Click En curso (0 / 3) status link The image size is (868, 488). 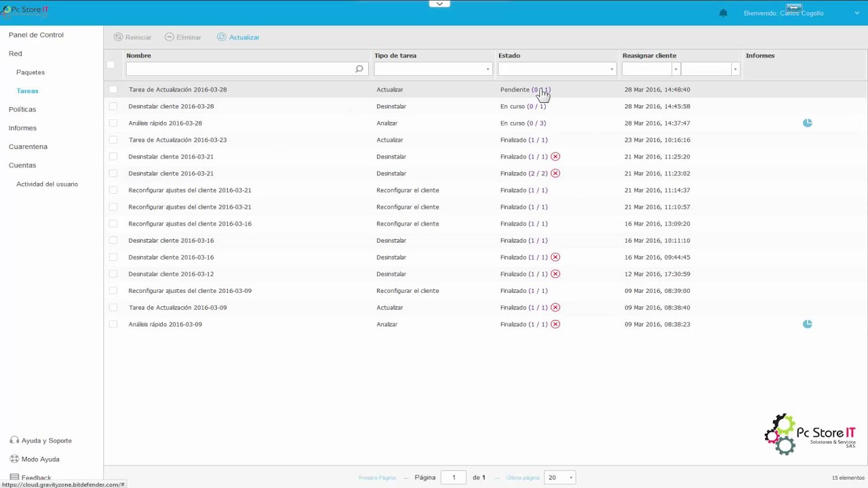click(536, 123)
